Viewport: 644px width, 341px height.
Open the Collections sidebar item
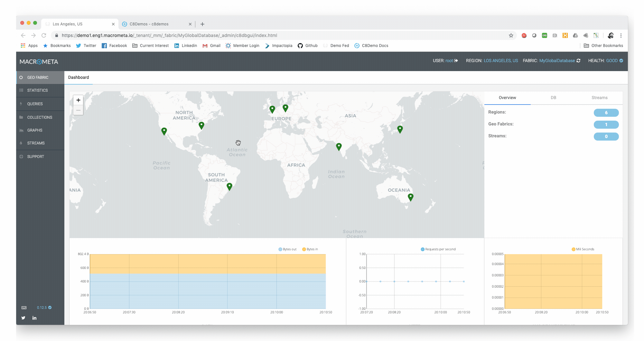40,117
